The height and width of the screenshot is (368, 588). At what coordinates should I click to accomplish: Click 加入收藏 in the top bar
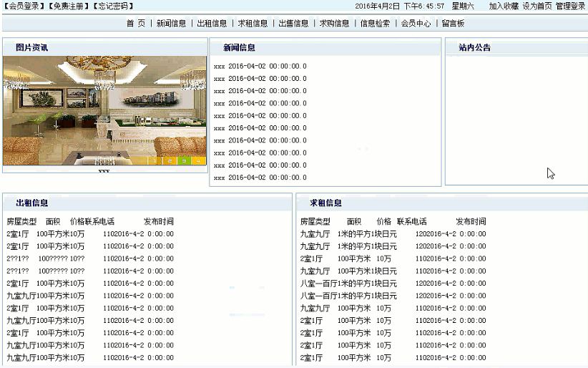[x=504, y=6]
